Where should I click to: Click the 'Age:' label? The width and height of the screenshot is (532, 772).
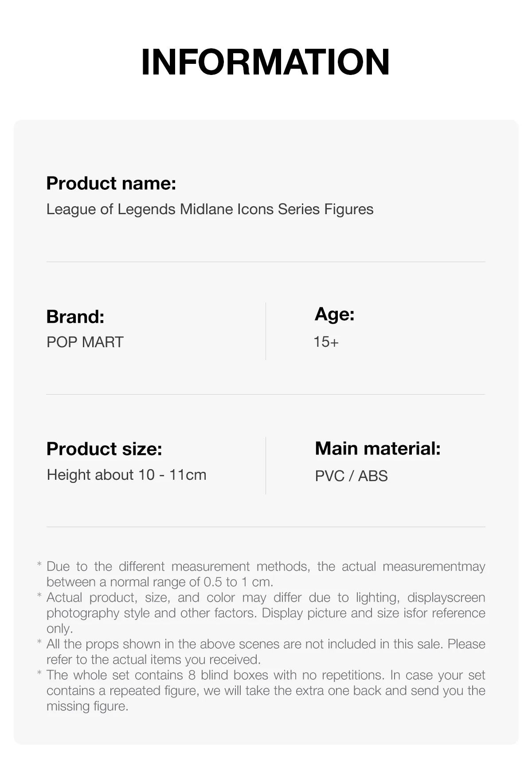coord(335,314)
